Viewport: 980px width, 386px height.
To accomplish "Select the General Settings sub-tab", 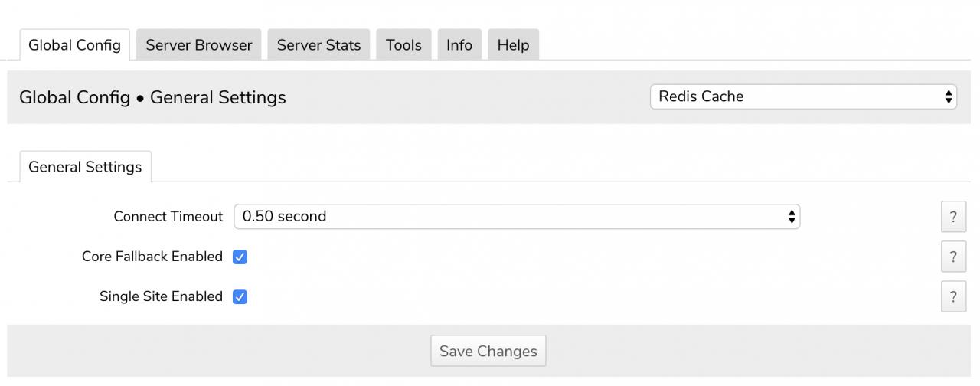I will 85,167.
